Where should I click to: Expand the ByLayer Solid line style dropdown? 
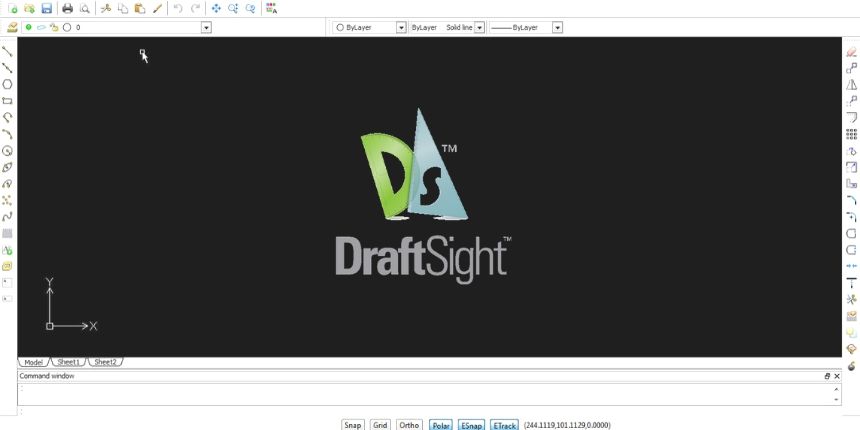click(479, 27)
